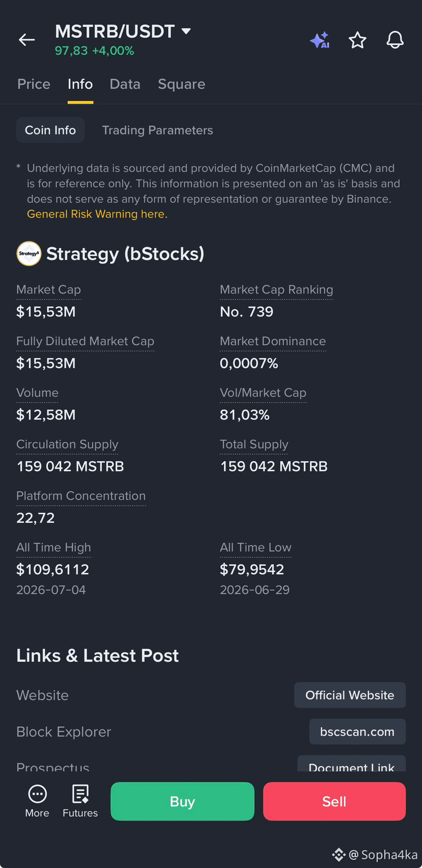Open the Data tab
422x868 pixels.
click(125, 84)
